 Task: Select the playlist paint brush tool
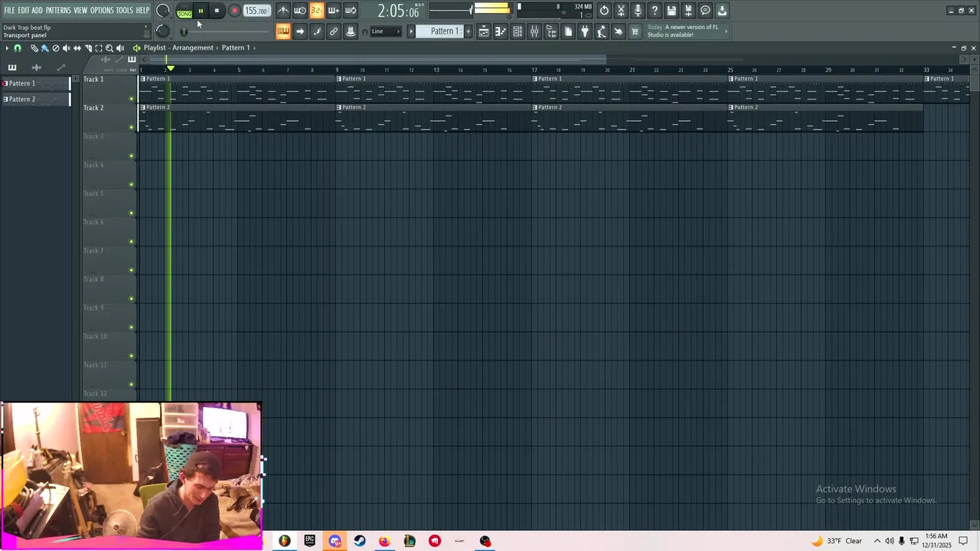(44, 48)
